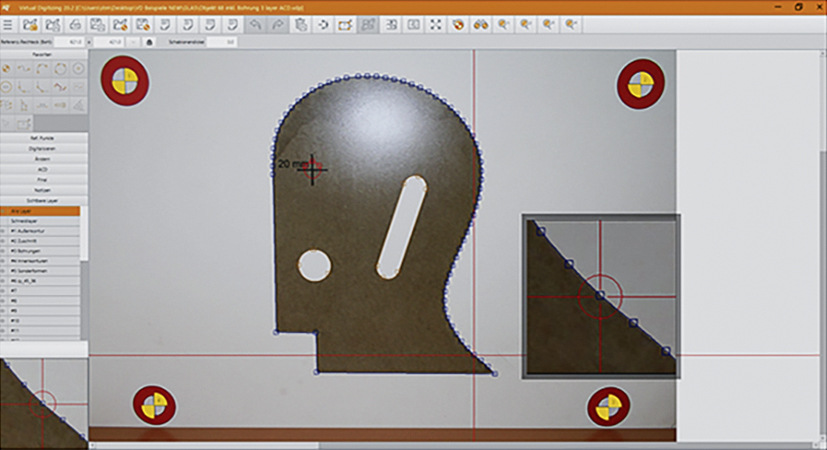Click the top-left red reference target marker

pos(124,79)
